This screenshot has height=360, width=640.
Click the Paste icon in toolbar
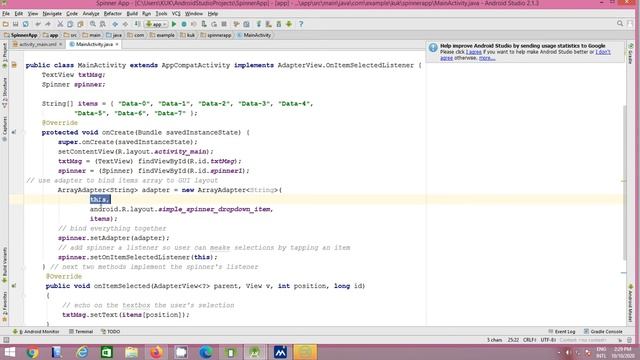point(80,24)
